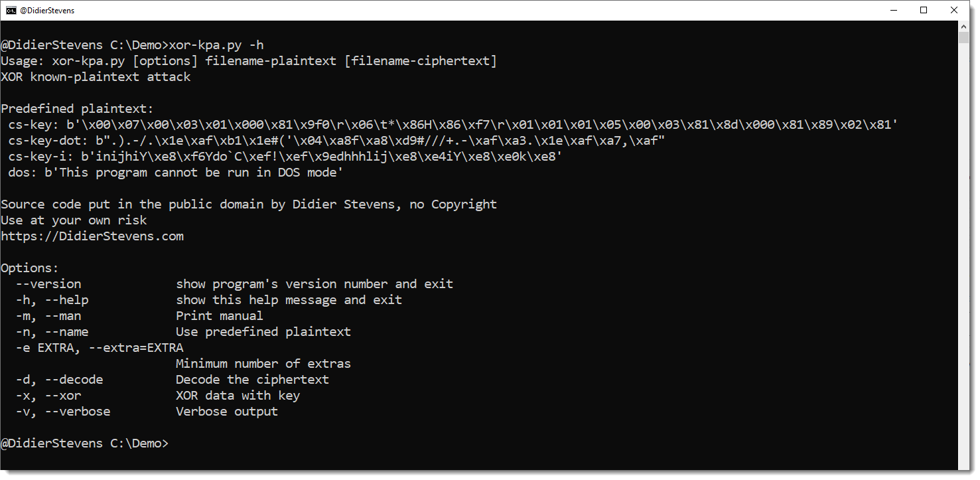
Task: Click the empty scrollbar track below thumb
Action: click(x=964, y=266)
